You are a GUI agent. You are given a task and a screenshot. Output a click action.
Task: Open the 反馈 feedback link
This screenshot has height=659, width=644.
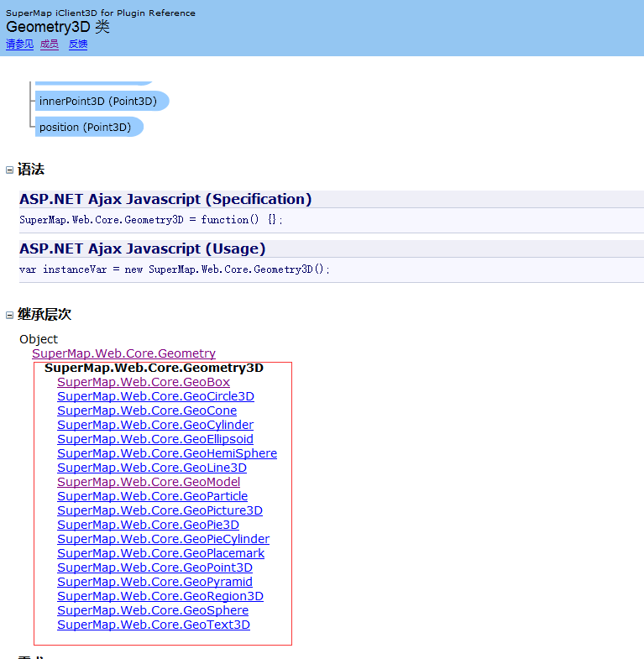point(78,44)
